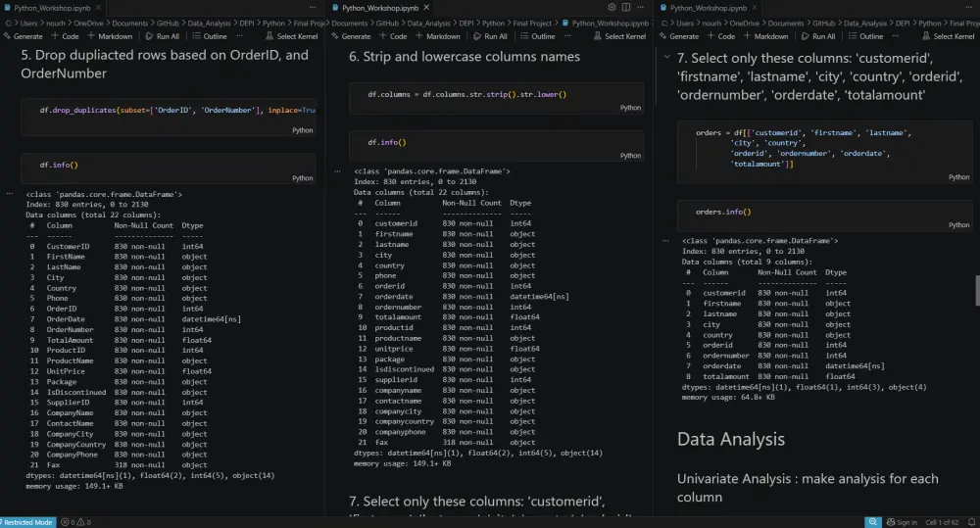This screenshot has width=980, height=528.
Task: Click OneDrive breadcrumb in the step 5 pane
Action: pos(89,24)
